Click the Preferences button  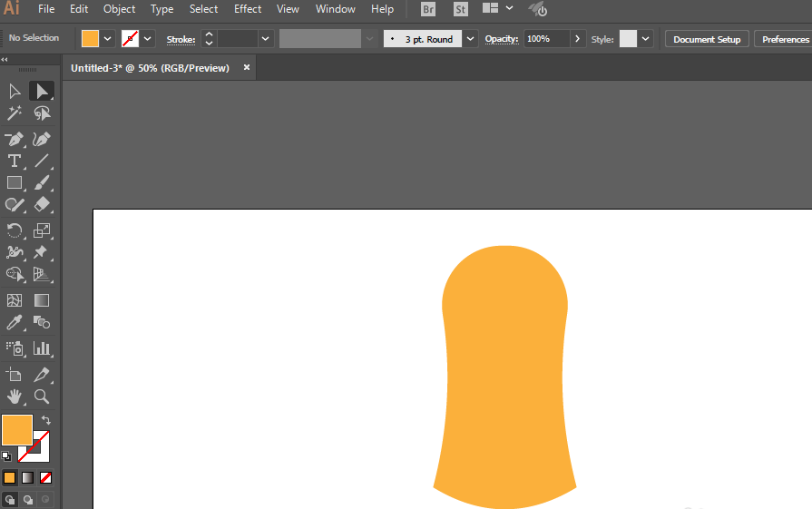(784, 39)
